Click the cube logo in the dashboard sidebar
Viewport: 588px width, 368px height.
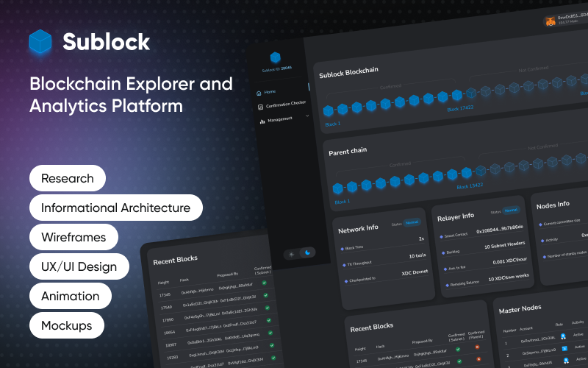pyautogui.click(x=275, y=57)
